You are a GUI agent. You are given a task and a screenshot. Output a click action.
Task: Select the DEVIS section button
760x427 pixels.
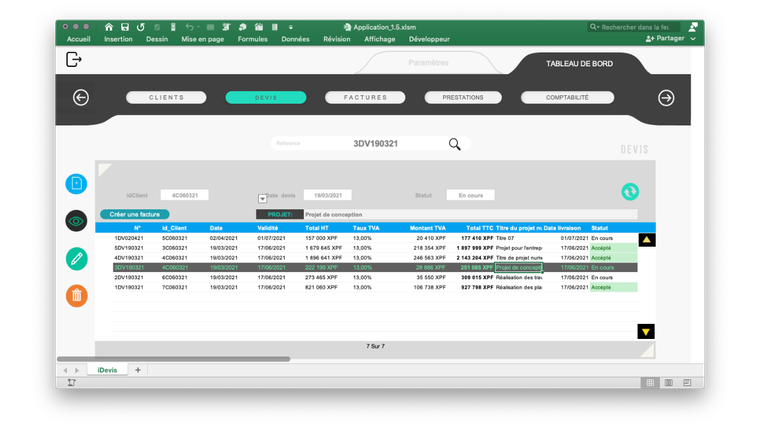point(266,97)
